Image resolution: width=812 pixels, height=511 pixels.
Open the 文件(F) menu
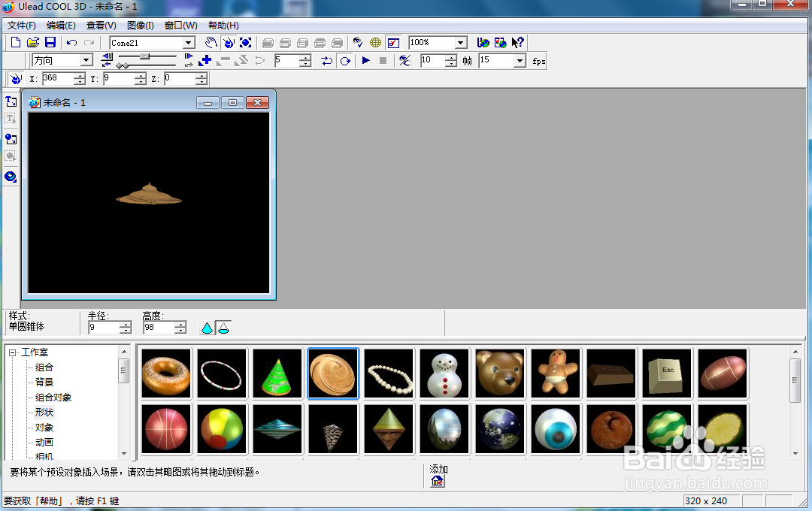[21, 26]
